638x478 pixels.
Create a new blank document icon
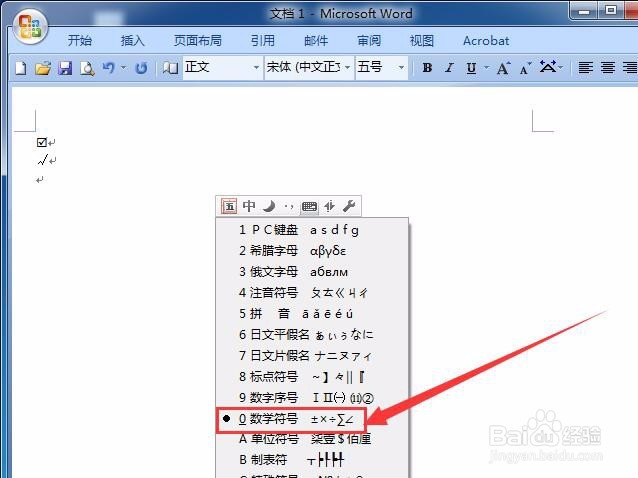[21, 68]
